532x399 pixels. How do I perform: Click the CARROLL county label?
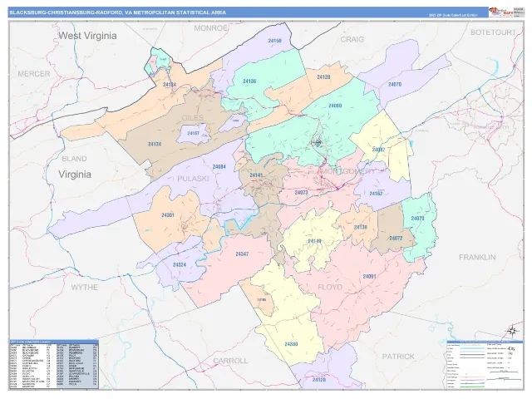click(x=230, y=361)
